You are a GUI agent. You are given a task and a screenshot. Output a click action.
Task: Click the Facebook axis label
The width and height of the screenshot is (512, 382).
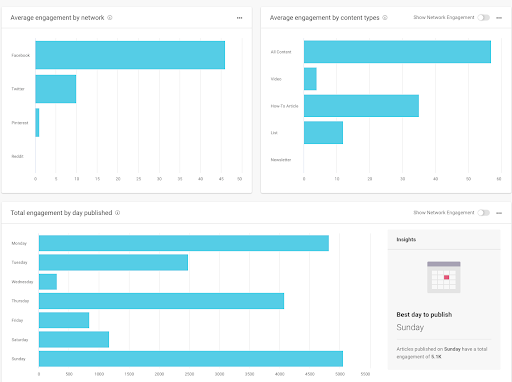point(20,55)
